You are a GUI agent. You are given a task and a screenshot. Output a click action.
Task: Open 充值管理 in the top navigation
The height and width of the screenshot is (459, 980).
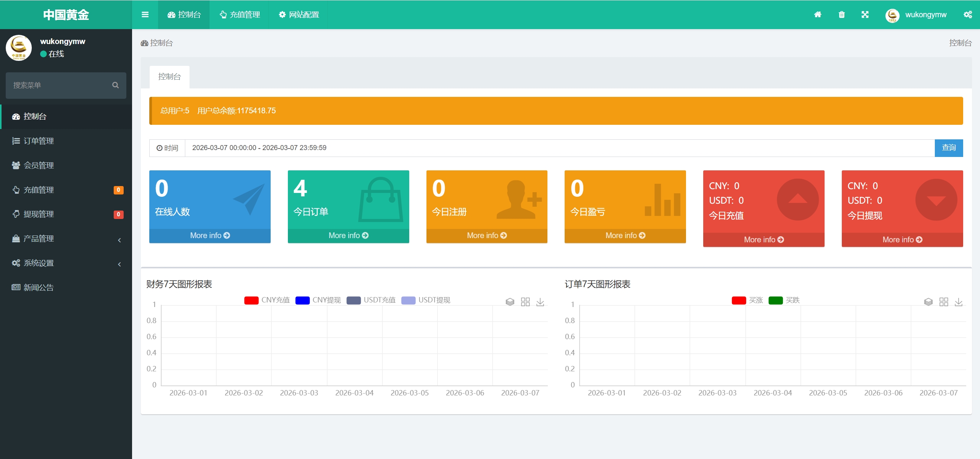point(240,15)
